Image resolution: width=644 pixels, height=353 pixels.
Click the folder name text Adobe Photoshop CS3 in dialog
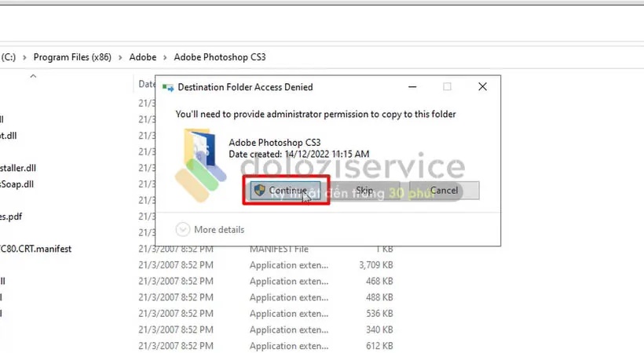[274, 143]
